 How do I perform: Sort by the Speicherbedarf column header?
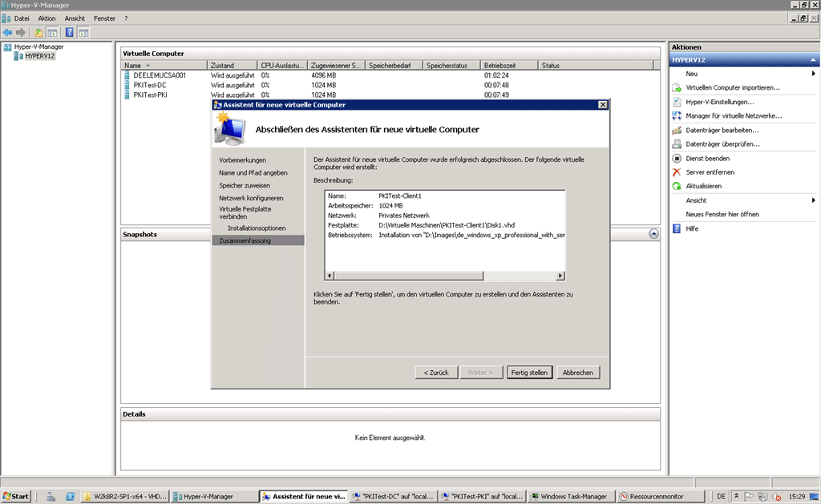pyautogui.click(x=394, y=66)
